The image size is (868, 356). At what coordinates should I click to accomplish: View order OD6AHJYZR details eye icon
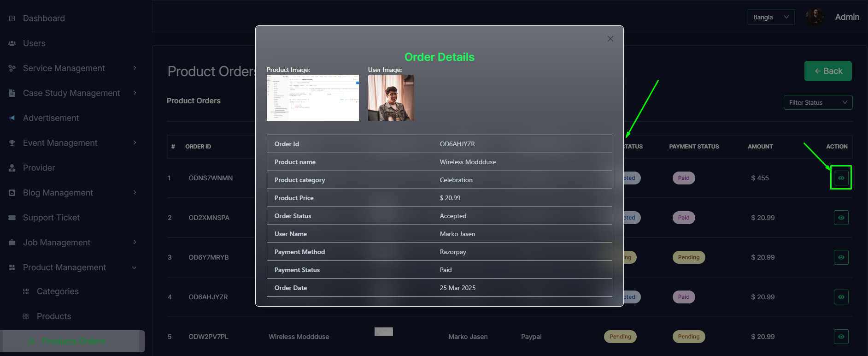point(841,297)
